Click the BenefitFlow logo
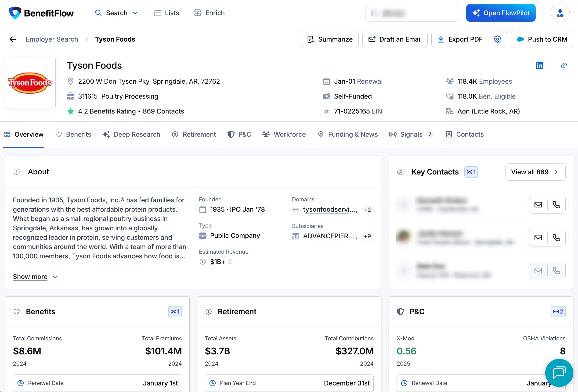The height and width of the screenshot is (392, 578). point(41,13)
